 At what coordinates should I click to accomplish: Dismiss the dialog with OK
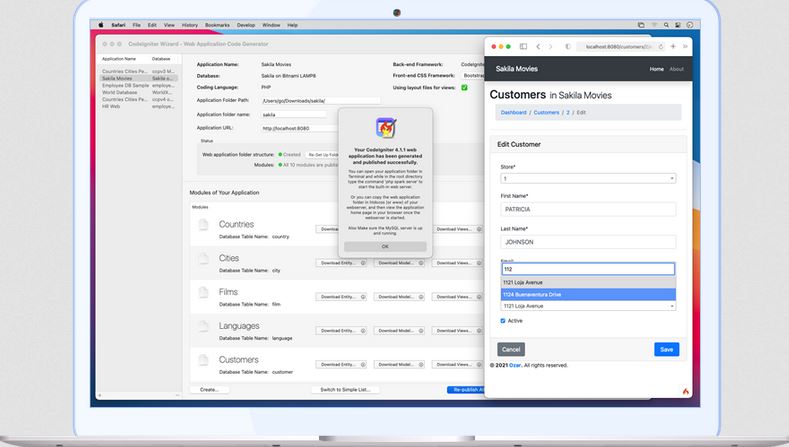click(385, 247)
